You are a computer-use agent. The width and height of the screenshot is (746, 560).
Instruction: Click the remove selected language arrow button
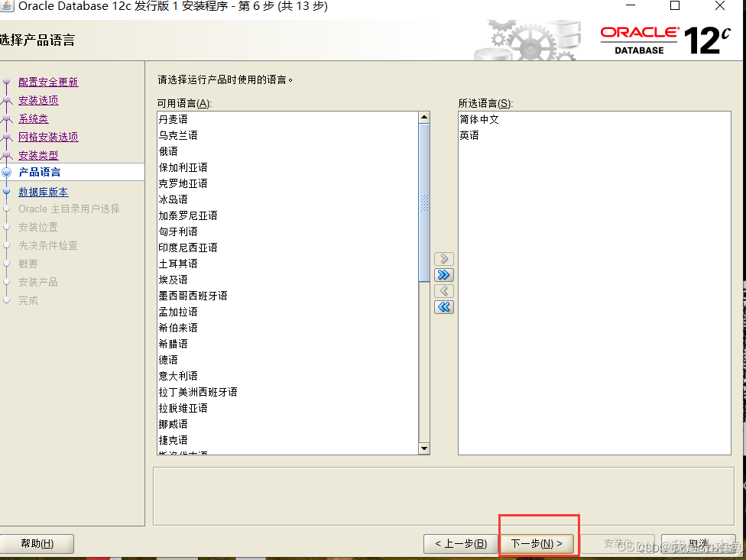[x=443, y=291]
